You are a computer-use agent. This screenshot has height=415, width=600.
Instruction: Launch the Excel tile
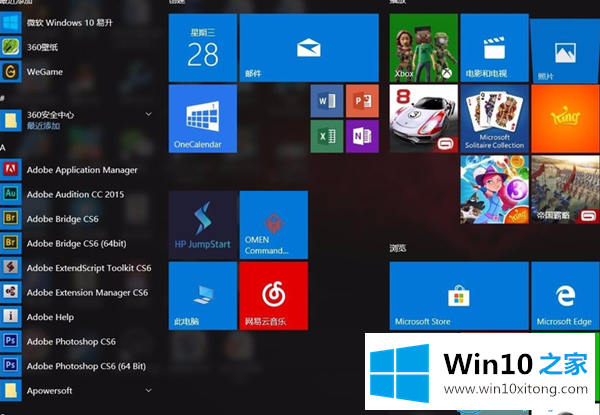point(327,136)
